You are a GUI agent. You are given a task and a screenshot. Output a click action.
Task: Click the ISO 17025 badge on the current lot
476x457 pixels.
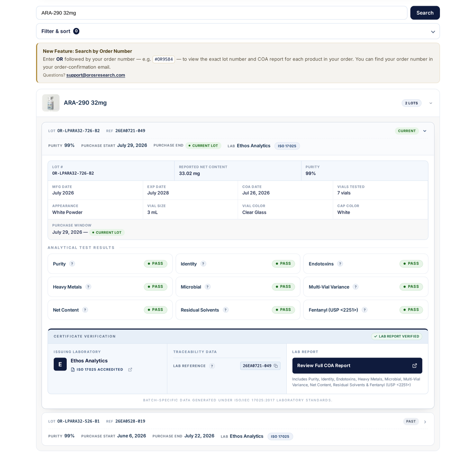pyautogui.click(x=287, y=146)
